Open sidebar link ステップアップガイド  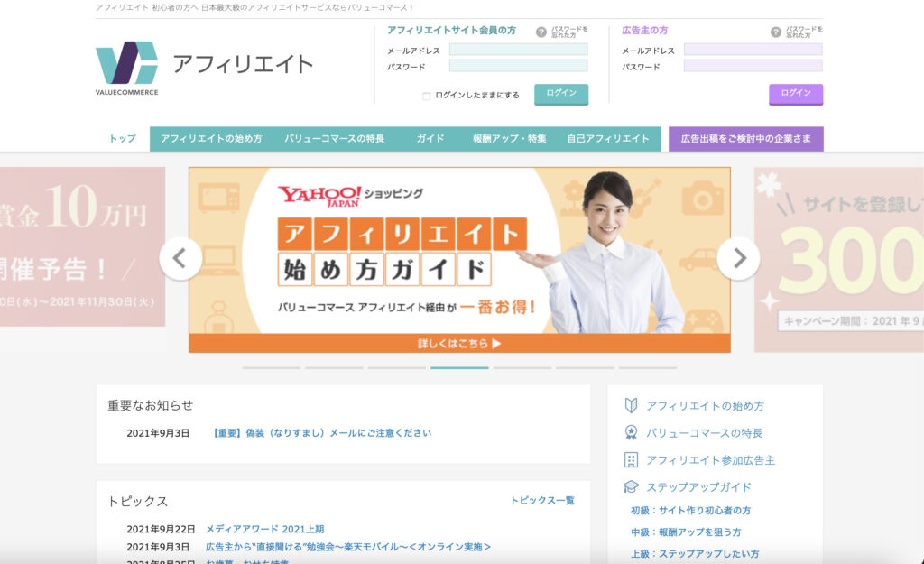699,486
